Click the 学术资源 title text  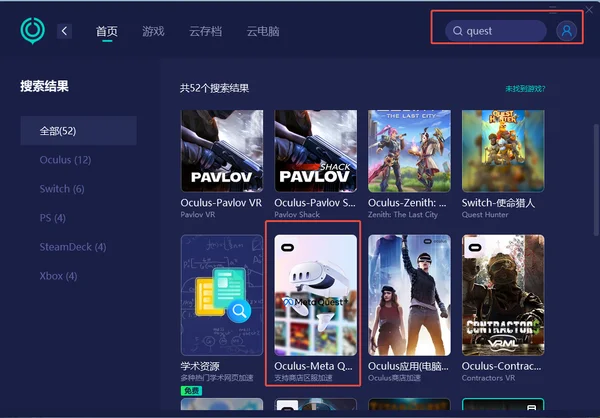click(200, 366)
